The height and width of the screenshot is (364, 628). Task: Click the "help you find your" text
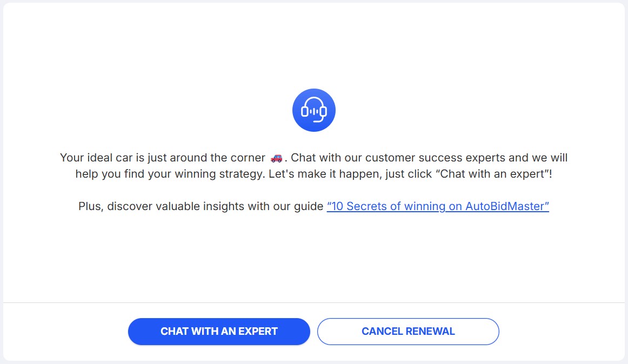click(119, 174)
